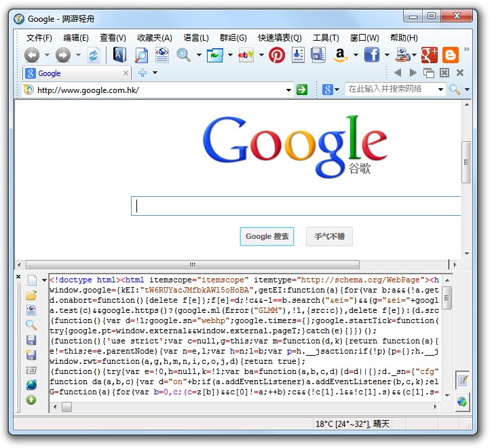Open the screenshot capture dropdown arrow

(x=230, y=55)
